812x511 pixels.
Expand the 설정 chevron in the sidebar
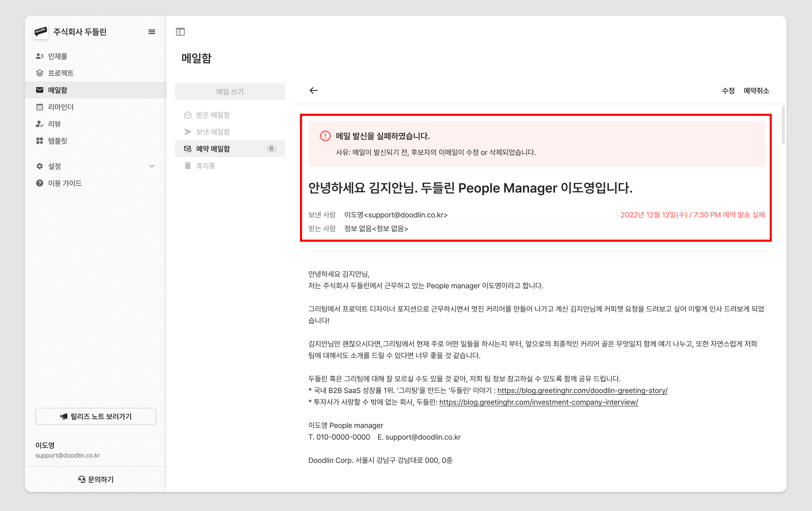(152, 166)
